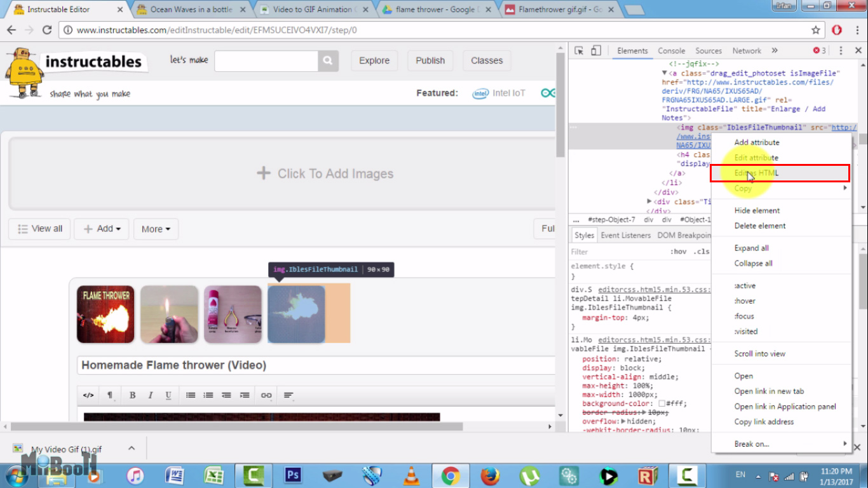868x488 pixels.
Task: Click the Styles Filter input field
Action: point(616,252)
